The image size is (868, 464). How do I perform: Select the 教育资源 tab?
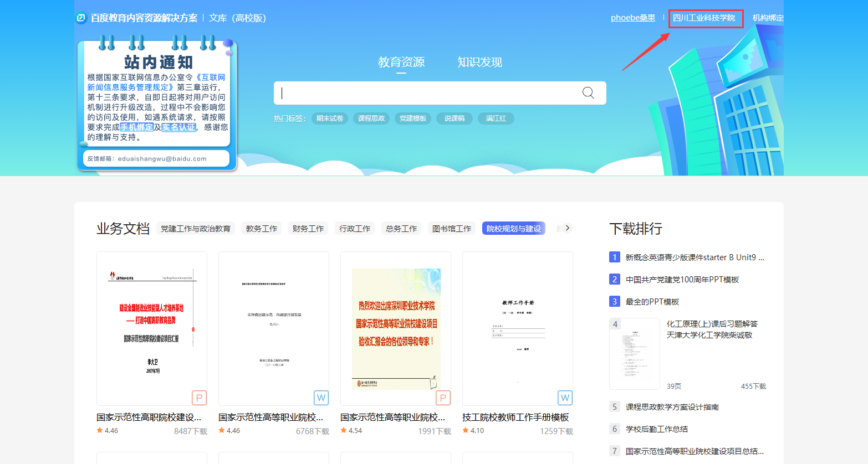pos(401,62)
